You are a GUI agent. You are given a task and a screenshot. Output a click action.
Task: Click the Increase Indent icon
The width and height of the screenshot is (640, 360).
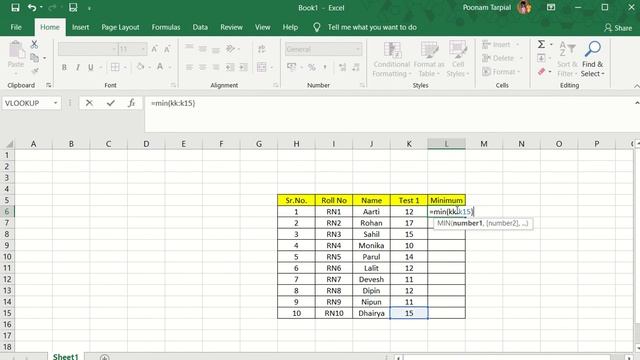244,67
